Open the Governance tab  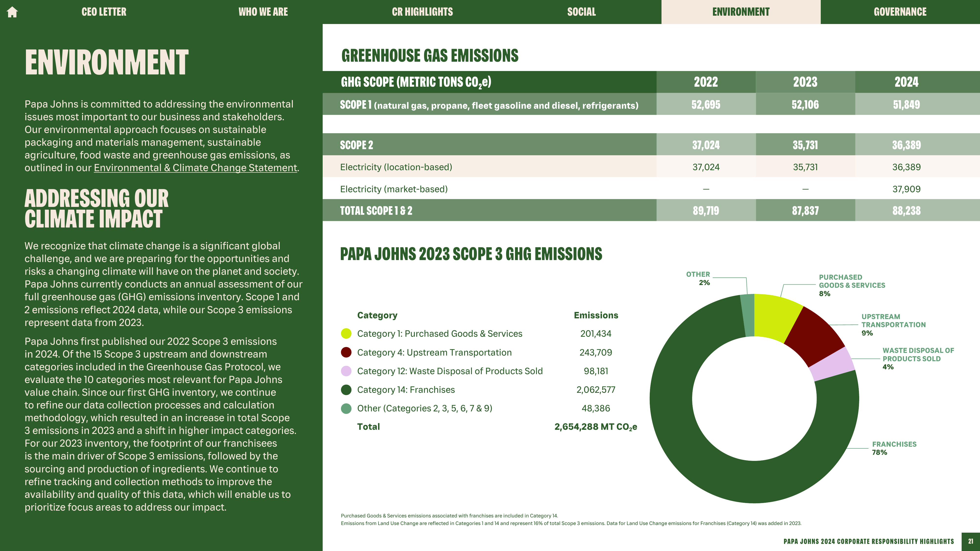click(x=900, y=12)
